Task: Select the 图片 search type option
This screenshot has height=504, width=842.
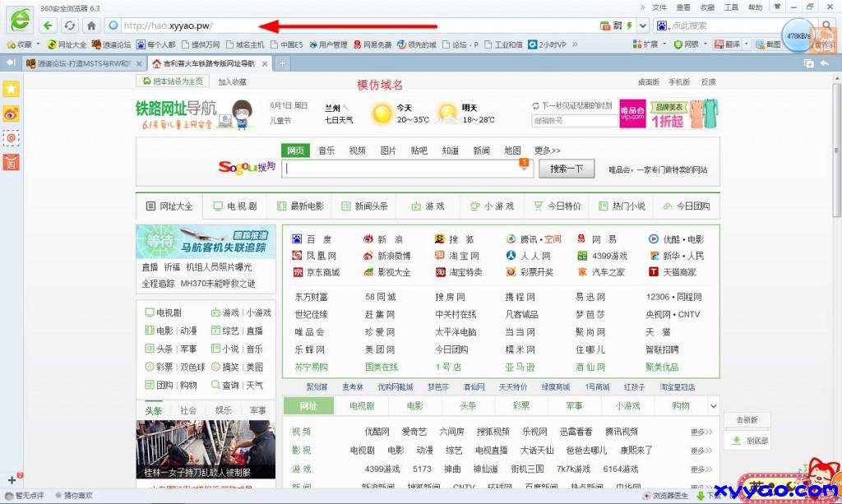Action: (x=388, y=150)
